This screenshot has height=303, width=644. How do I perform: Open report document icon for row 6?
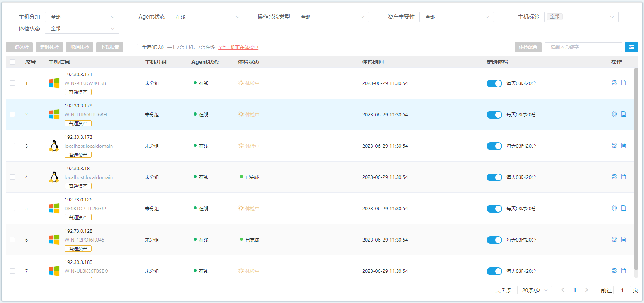624,239
